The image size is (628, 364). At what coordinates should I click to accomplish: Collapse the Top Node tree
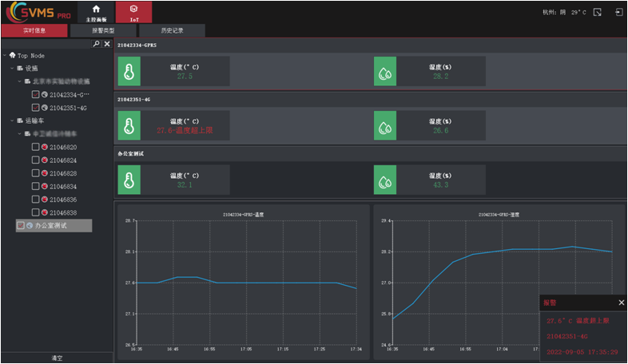click(5, 56)
